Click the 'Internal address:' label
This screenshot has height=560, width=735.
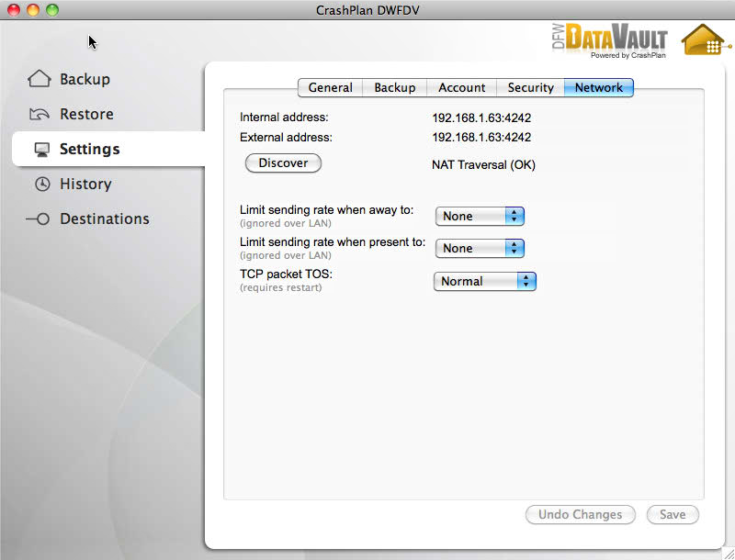(x=284, y=118)
